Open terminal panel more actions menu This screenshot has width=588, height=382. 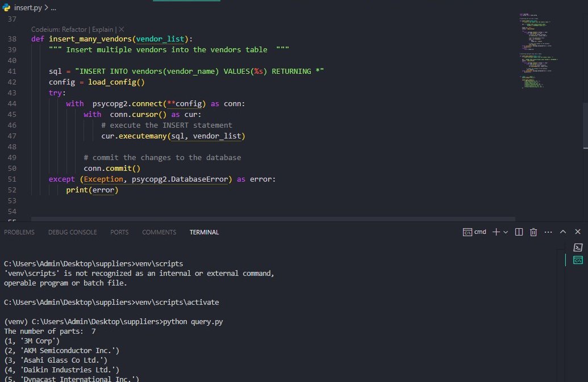[x=548, y=232]
